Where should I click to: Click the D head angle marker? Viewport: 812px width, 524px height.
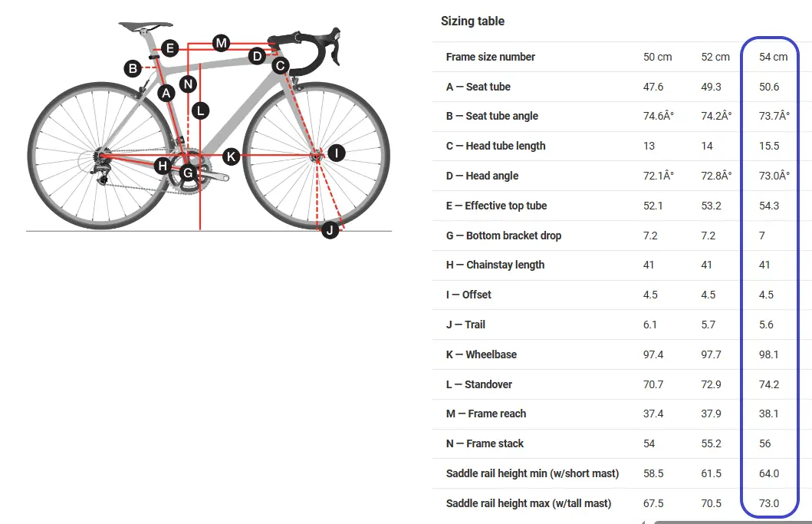click(258, 55)
